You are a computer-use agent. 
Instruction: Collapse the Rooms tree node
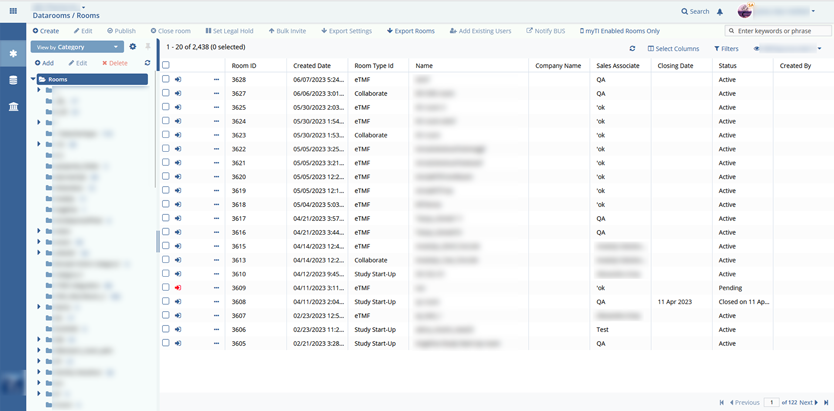35,79
